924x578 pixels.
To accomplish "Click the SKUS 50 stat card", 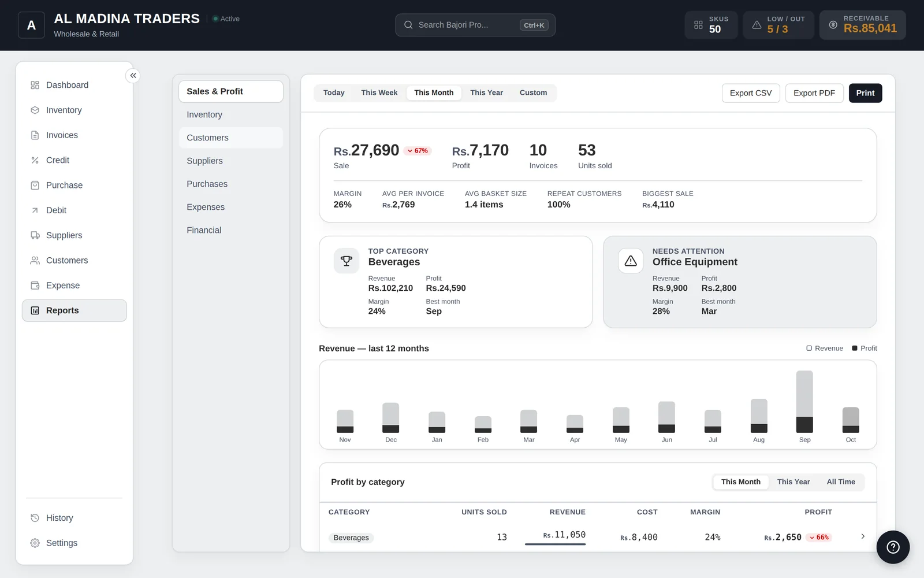I will tap(711, 25).
